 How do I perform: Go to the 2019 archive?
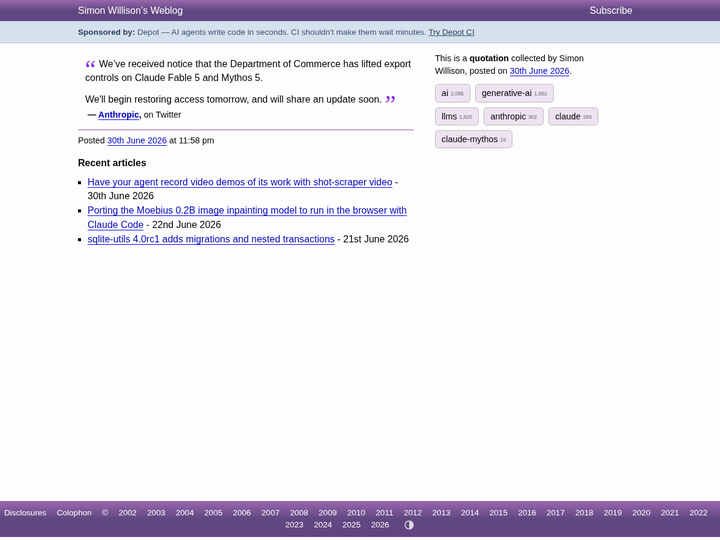click(613, 513)
